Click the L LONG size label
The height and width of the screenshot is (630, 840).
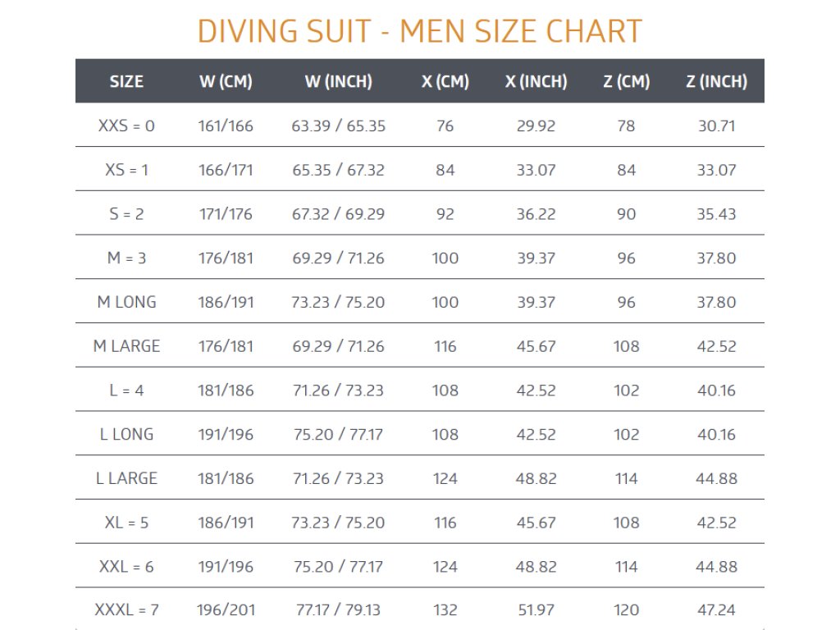coord(126,435)
